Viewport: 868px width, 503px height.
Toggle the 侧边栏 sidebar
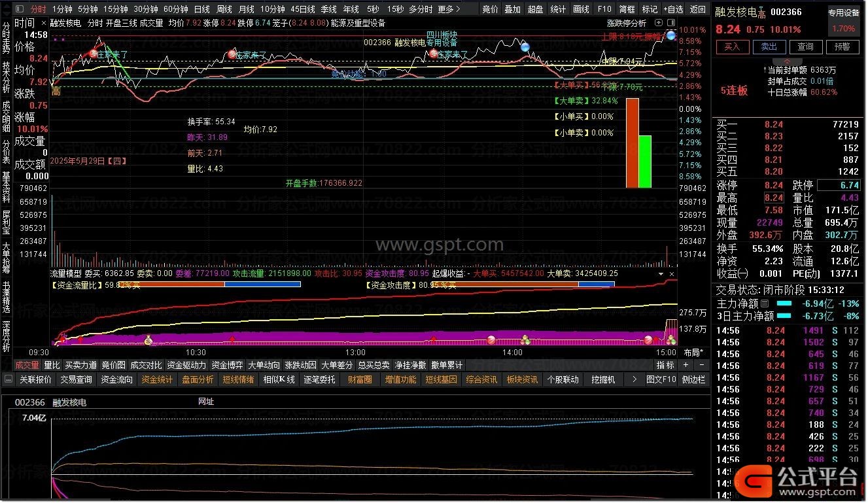[694, 379]
